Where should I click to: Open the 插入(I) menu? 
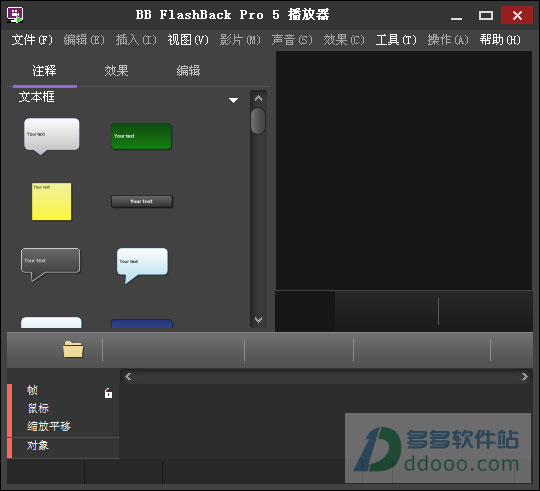click(136, 40)
